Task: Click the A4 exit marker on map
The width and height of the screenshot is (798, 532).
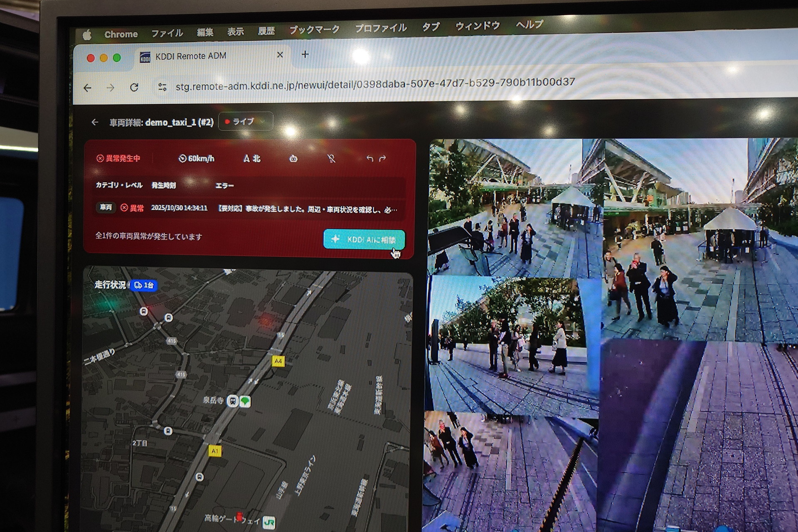Action: (278, 361)
